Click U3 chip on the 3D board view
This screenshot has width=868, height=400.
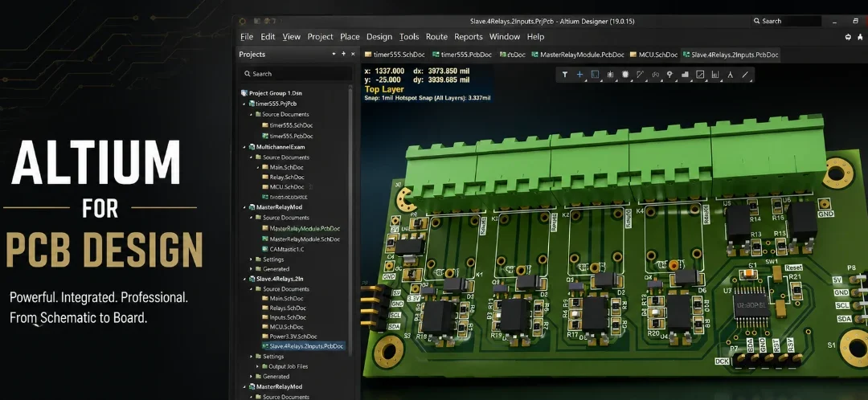(x=752, y=305)
